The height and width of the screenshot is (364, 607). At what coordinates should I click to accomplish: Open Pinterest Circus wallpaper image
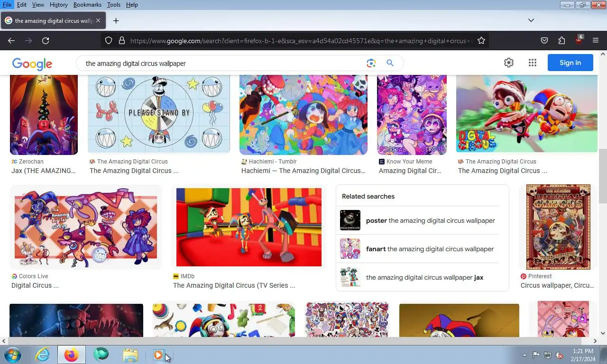tap(558, 227)
